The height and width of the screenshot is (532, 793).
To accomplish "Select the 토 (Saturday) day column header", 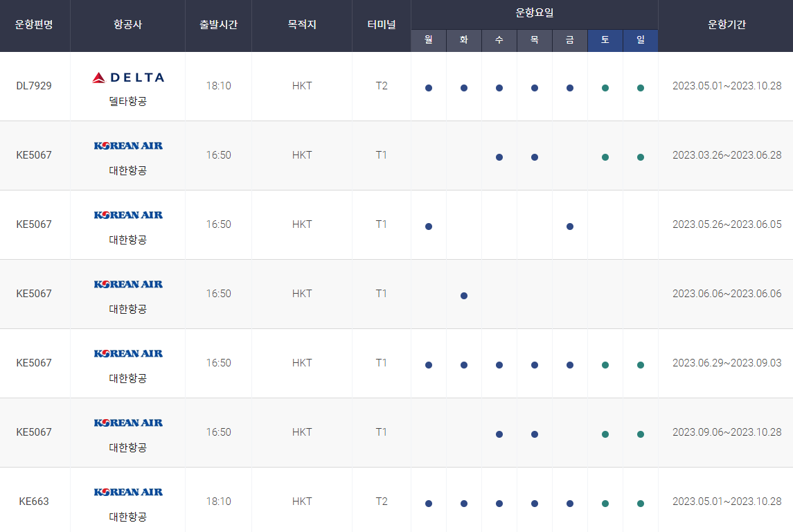I will click(x=605, y=40).
